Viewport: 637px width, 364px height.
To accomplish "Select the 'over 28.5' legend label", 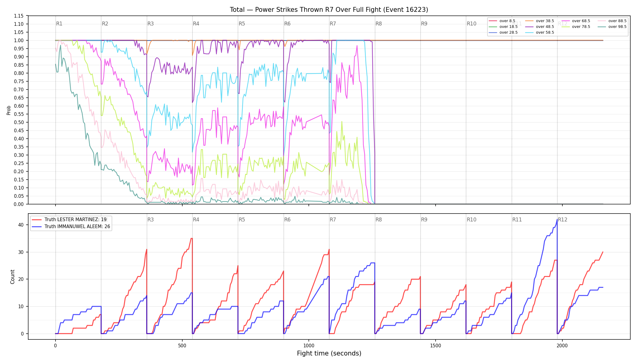I will click(x=508, y=32).
